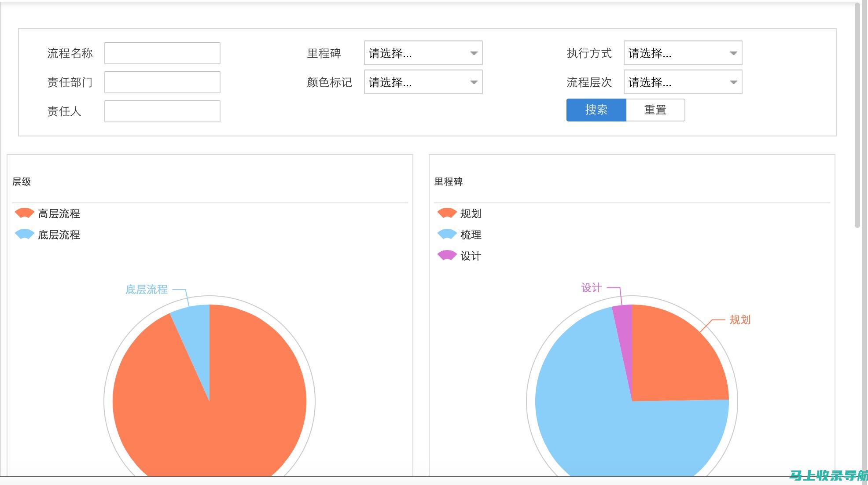Toggle 梳理 legend icon

(x=447, y=234)
